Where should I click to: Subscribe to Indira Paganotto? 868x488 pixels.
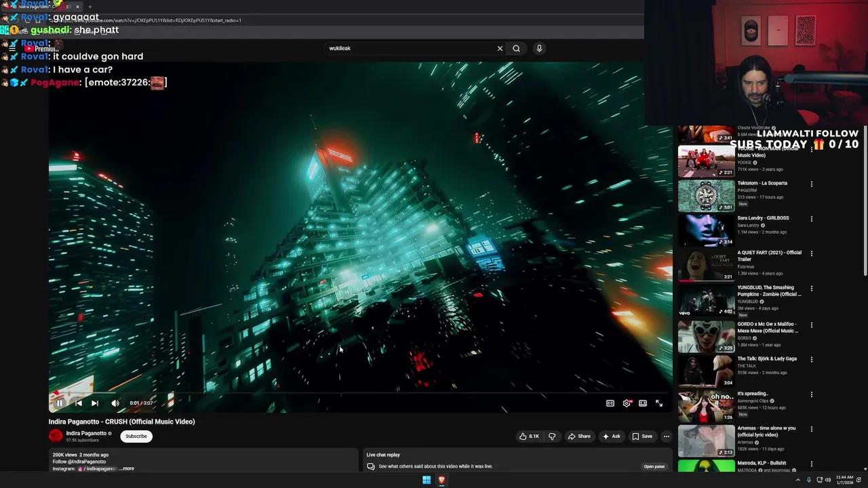tap(136, 436)
